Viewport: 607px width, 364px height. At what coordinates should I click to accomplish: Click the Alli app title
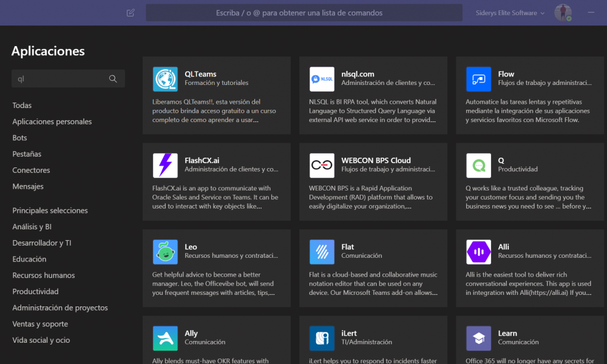click(503, 247)
